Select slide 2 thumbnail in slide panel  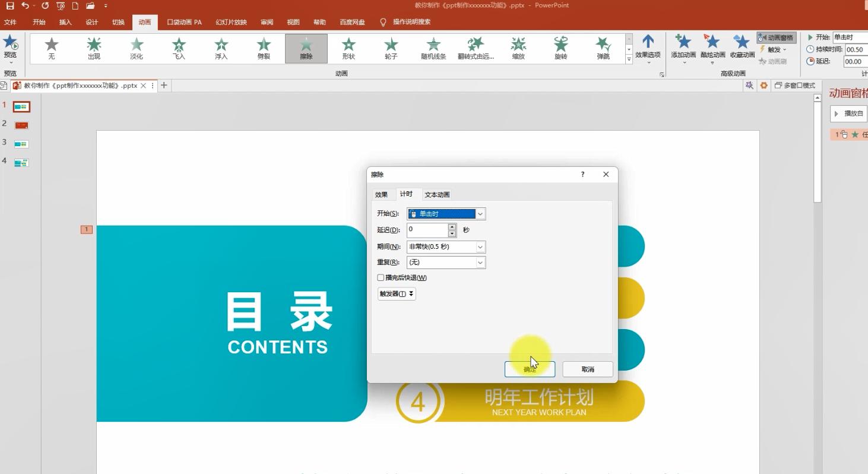(21, 125)
